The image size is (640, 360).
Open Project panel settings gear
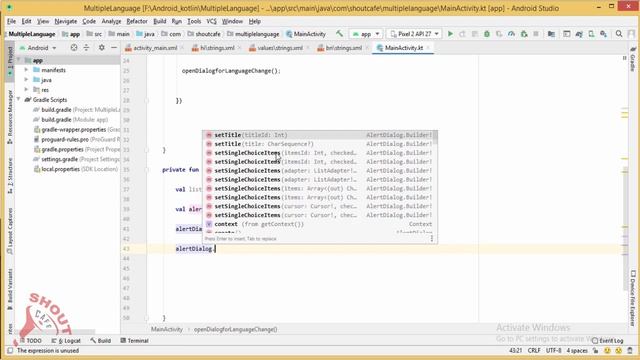[102, 48]
